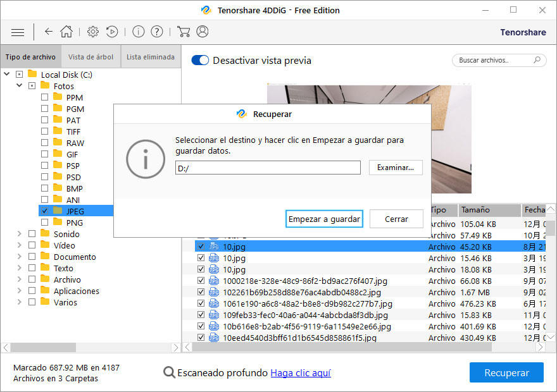Image resolution: width=557 pixels, height=392 pixels.
Task: Switch to Tipo de archivo tab
Action: tap(31, 57)
